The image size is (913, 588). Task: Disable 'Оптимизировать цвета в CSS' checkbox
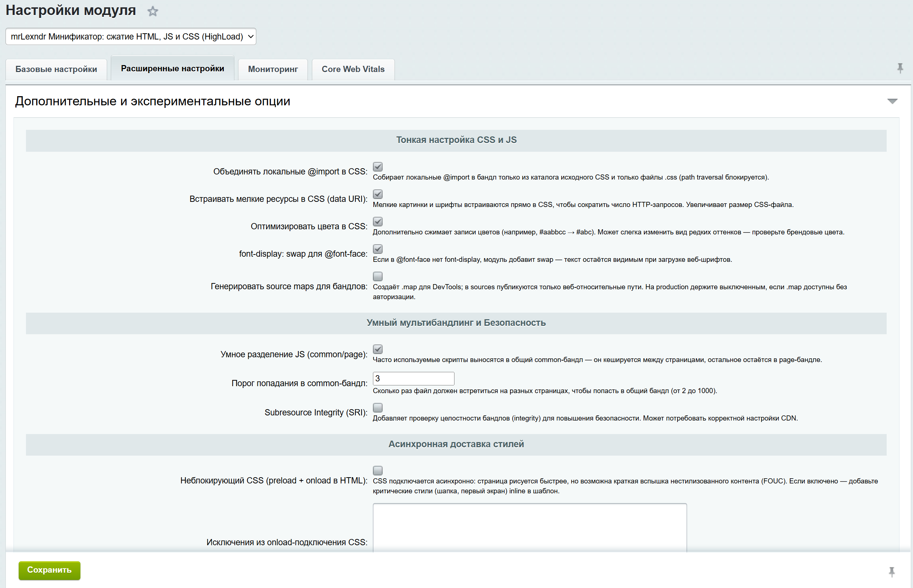[x=377, y=222]
